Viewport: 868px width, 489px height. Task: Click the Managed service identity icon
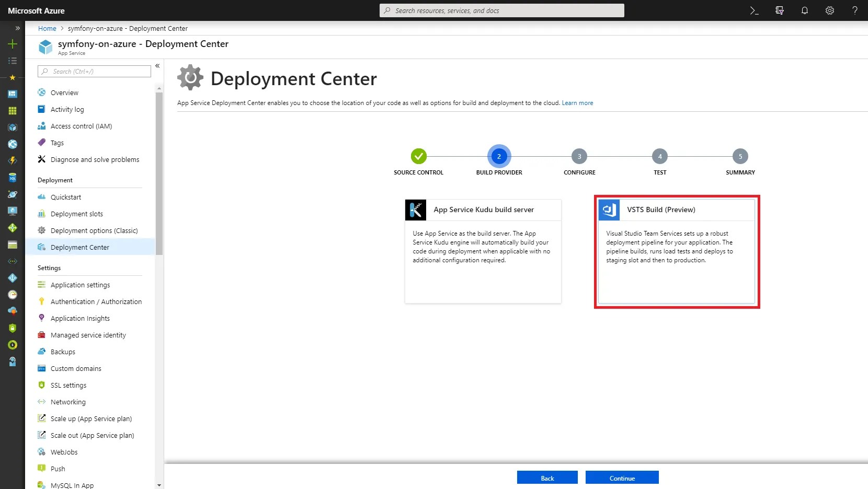coord(42,335)
